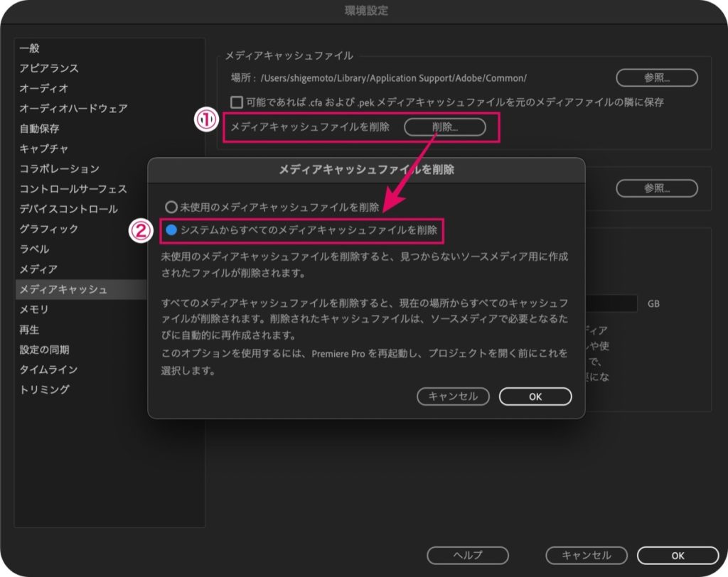Viewport: 728px width, 577px height.
Task: Click メディアキャッシュファイル section heading
Action: click(289, 55)
